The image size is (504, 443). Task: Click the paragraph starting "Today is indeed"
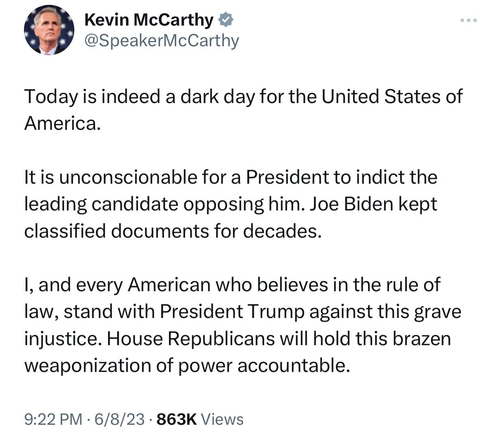click(x=243, y=110)
